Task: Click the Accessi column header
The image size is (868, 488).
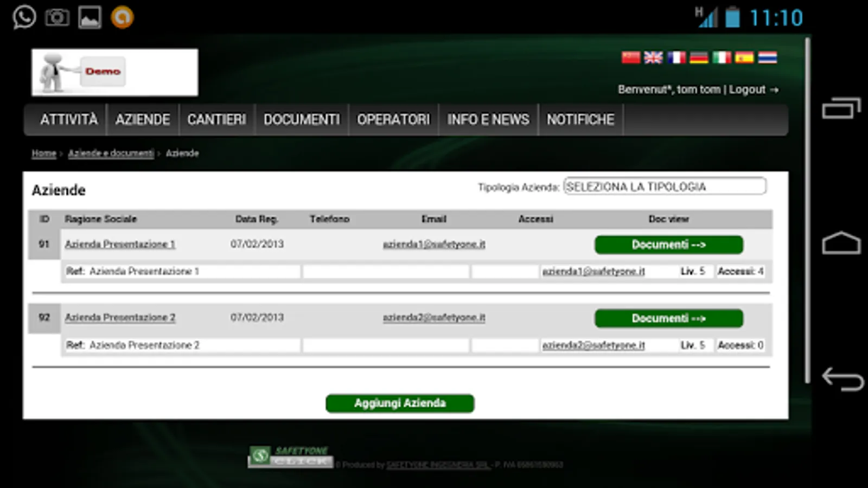Action: (536, 219)
